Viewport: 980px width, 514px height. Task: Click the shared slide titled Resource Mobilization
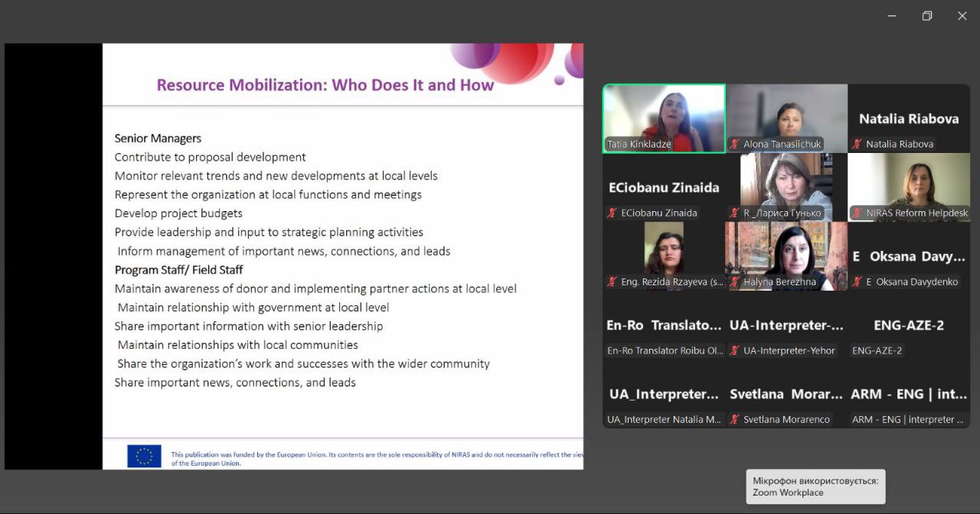point(343,256)
